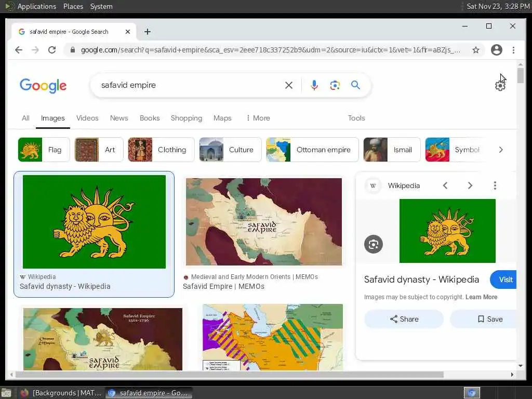
Task: Show previous image in preview panel
Action: pyautogui.click(x=445, y=185)
